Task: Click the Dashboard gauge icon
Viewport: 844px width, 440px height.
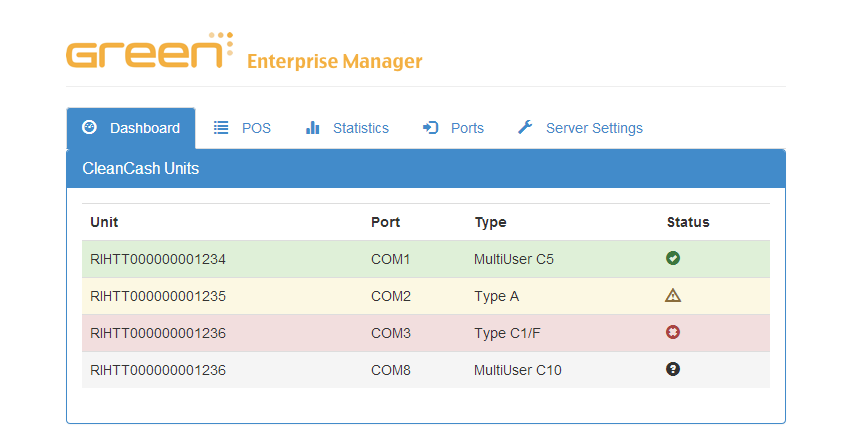Action: (89, 128)
